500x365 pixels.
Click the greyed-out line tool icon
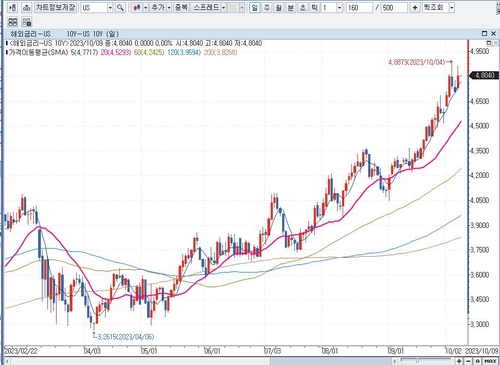[x=234, y=7]
